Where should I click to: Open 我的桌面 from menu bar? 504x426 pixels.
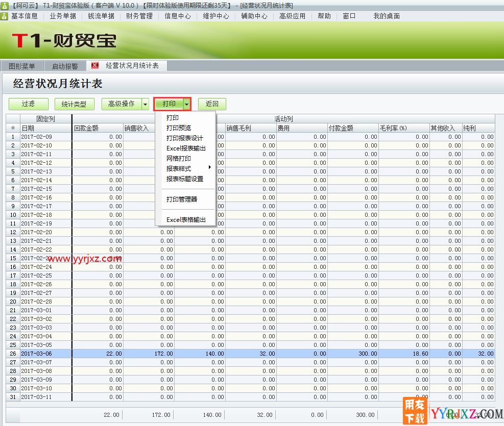point(387,16)
